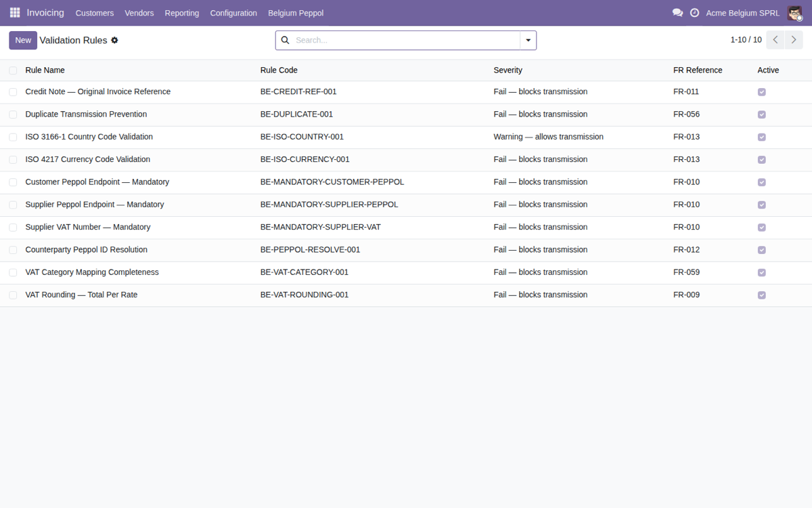The width and height of the screenshot is (812, 508).
Task: Toggle Active for the BE-ISO-CURRENCY-001 rule
Action: point(762,160)
